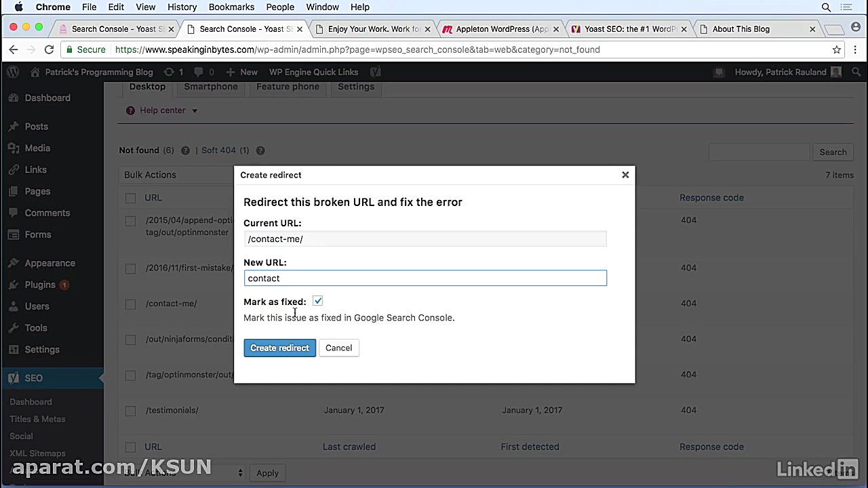The width and height of the screenshot is (868, 488).
Task: Open the Chrome File menu
Action: (89, 7)
